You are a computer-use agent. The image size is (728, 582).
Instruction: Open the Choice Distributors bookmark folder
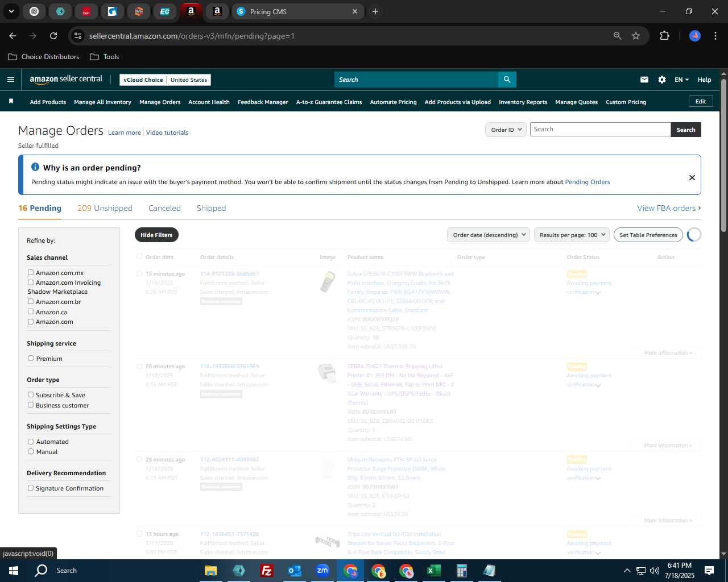44,57
